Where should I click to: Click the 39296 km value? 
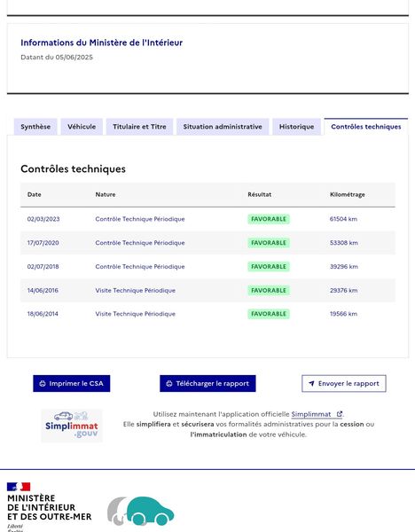(344, 266)
